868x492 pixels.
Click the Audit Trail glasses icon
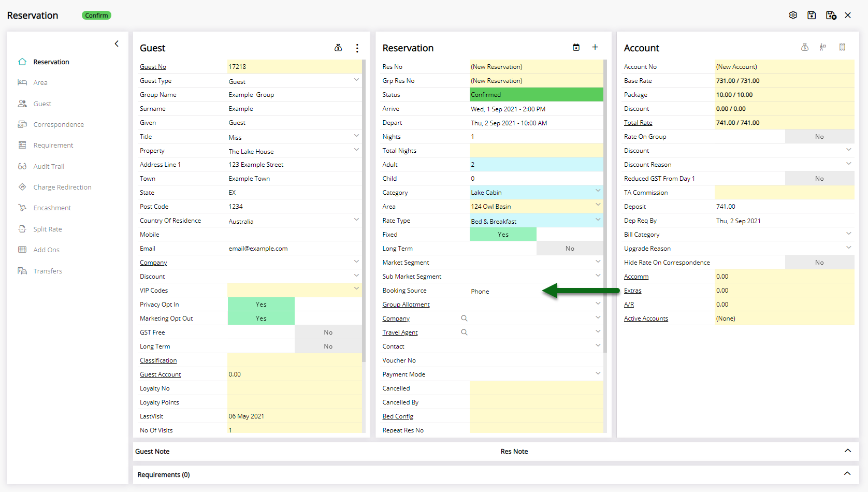coord(22,166)
